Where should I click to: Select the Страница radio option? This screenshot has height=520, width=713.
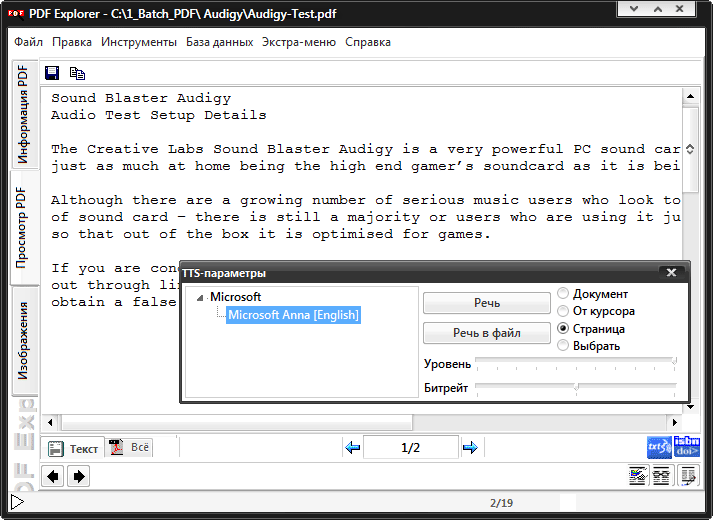[x=591, y=328]
